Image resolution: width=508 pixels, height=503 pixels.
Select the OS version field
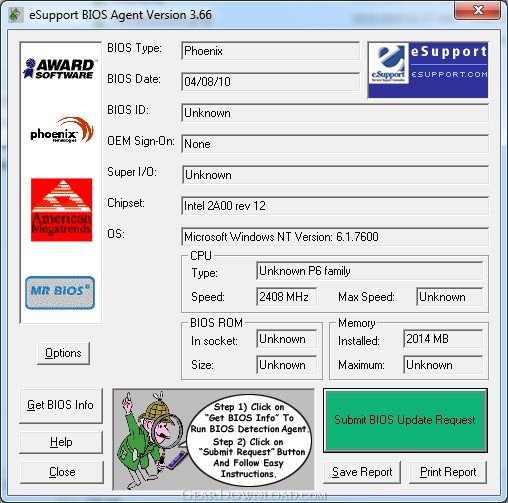335,237
